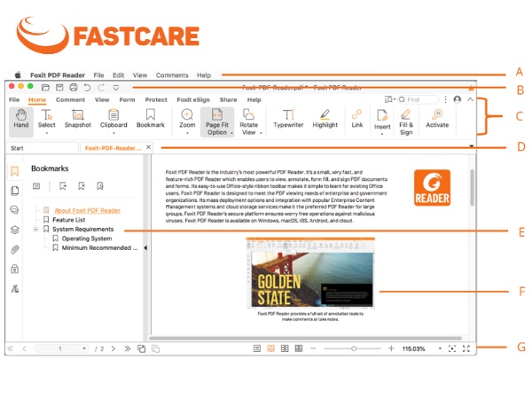Open the macOS Comments menu
532x399 pixels.
pos(172,75)
